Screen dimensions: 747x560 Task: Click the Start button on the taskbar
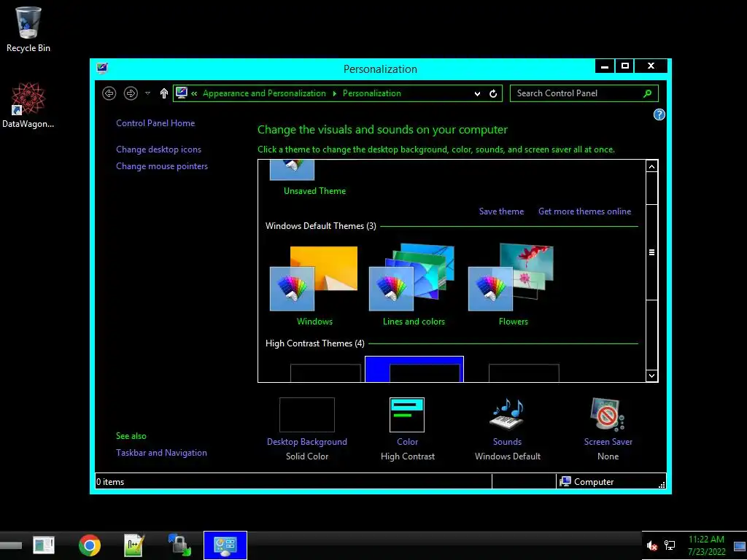(x=10, y=545)
